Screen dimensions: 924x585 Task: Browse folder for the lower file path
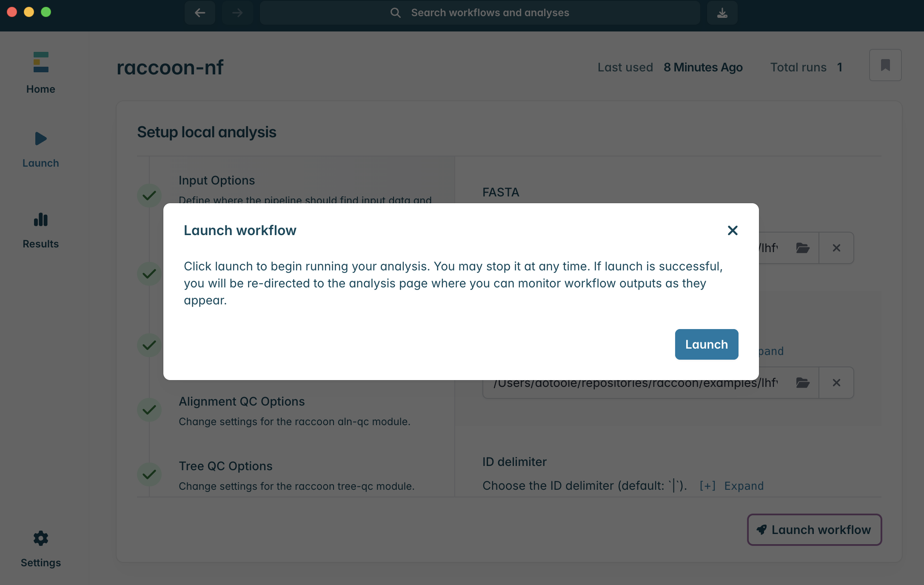coord(802,383)
